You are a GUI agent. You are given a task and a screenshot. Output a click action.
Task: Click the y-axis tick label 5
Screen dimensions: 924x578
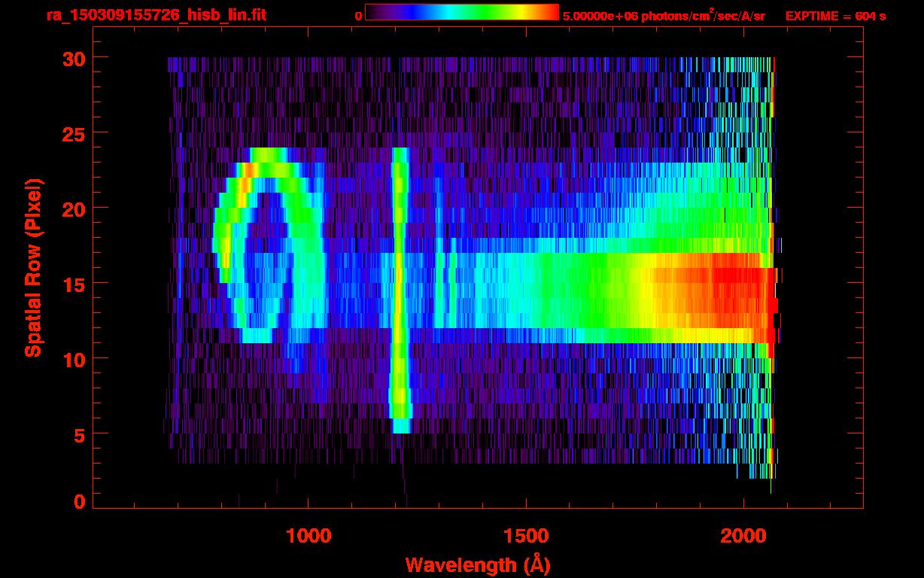(x=78, y=434)
